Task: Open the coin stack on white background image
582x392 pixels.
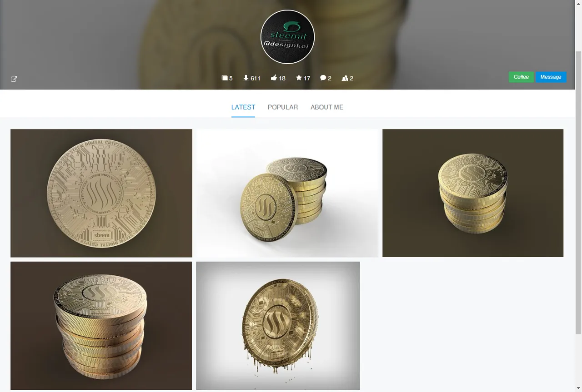Action: [x=287, y=193]
